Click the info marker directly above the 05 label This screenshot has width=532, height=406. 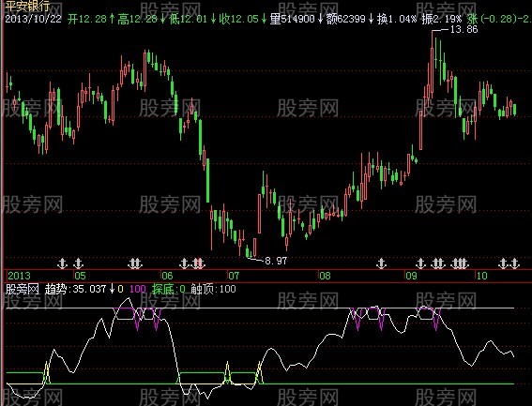pyautogui.click(x=79, y=263)
